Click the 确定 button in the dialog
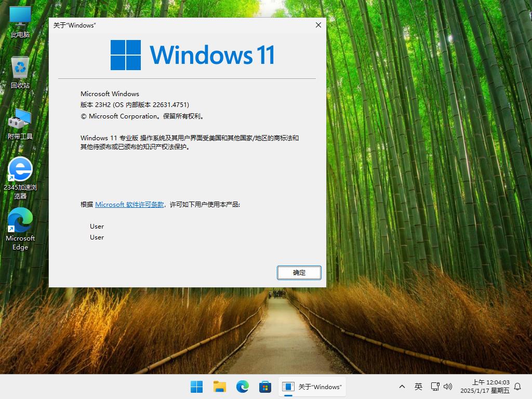The height and width of the screenshot is (399, 532). click(x=299, y=273)
